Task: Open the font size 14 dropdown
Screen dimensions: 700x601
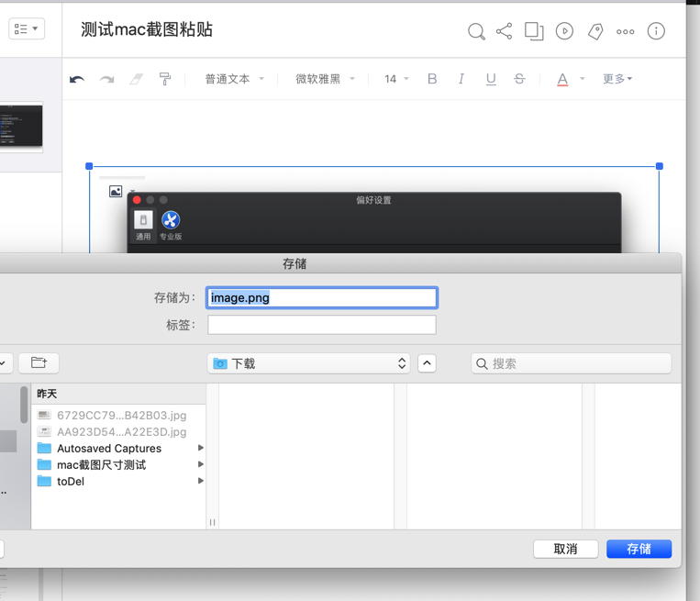Action: 396,79
